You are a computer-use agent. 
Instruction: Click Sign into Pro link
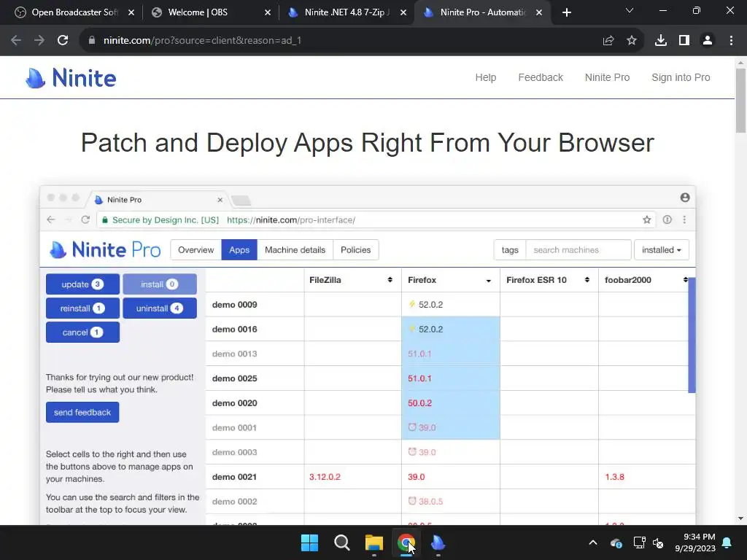(681, 77)
